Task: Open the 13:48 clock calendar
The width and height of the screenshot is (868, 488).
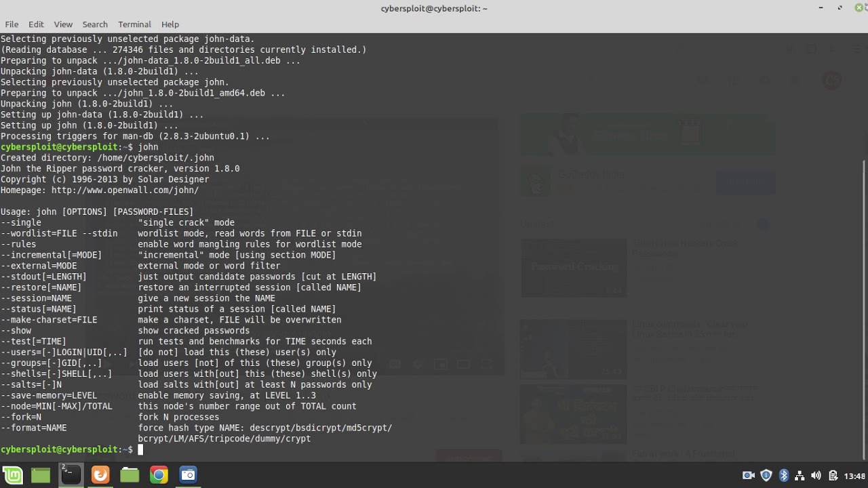Action: (856, 476)
